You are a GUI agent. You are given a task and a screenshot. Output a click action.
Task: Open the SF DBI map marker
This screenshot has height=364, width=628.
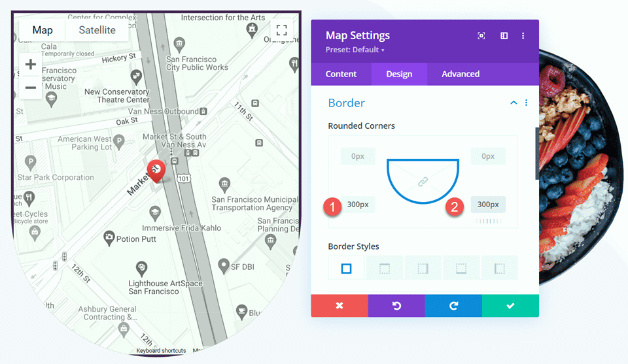pyautogui.click(x=224, y=266)
